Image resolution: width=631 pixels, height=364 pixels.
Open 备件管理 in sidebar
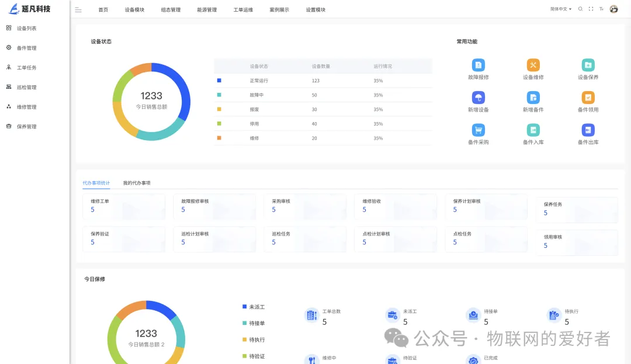(26, 48)
